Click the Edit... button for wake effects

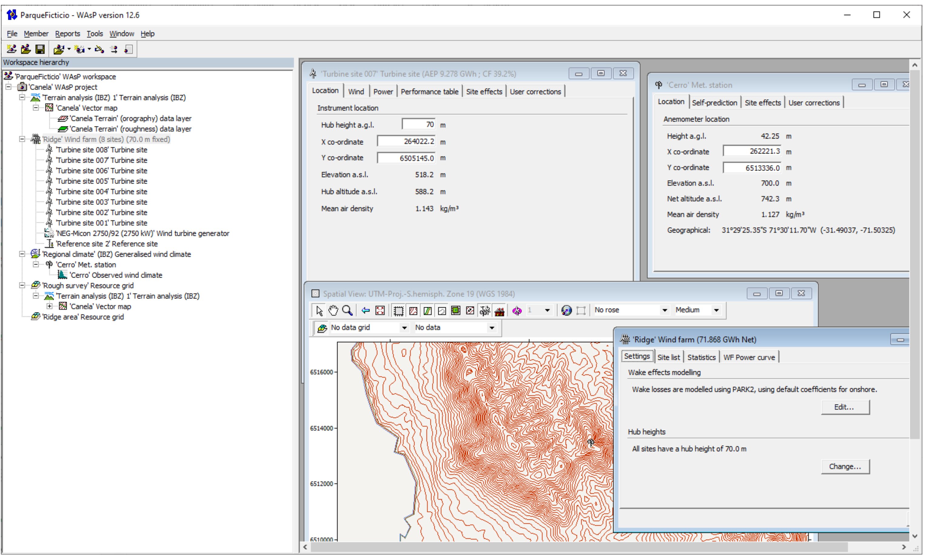[x=845, y=407]
